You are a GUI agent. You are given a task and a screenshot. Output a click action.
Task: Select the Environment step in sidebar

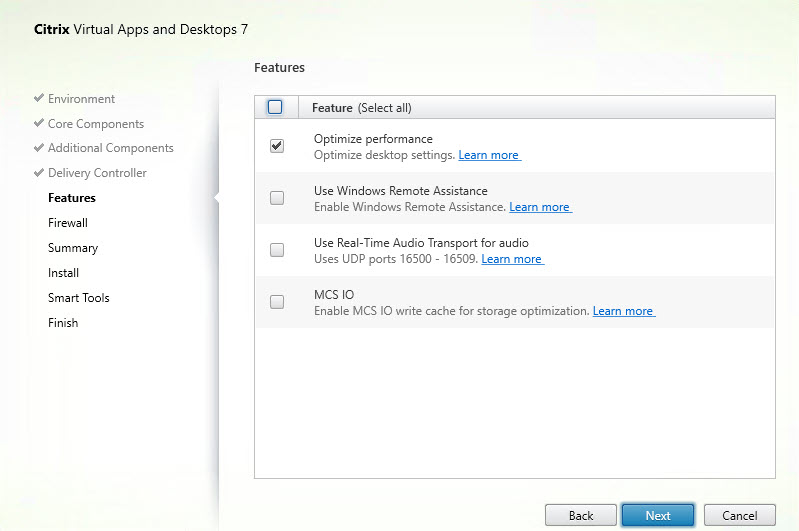click(81, 99)
